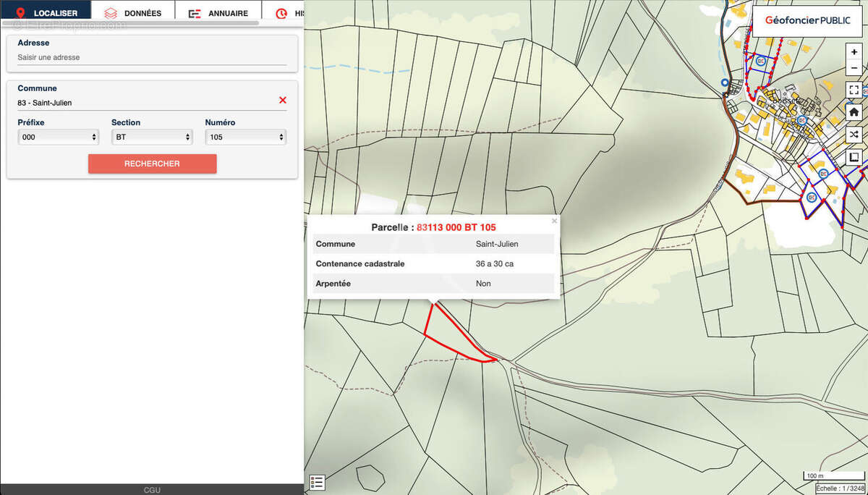The height and width of the screenshot is (495, 868).
Task: Open the CGU link
Action: pyautogui.click(x=152, y=490)
